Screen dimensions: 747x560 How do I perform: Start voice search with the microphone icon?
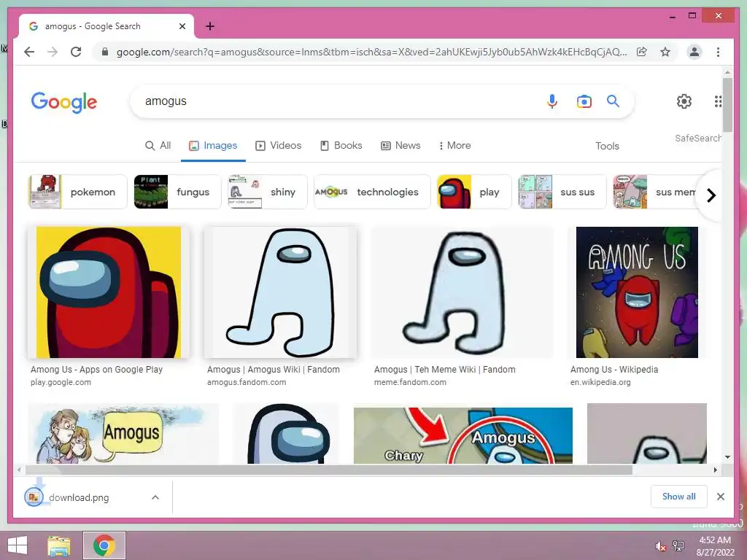tap(551, 101)
